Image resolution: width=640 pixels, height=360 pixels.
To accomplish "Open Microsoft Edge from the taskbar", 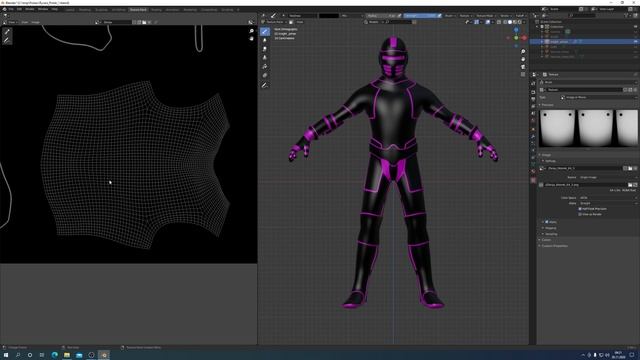I will click(x=54, y=355).
